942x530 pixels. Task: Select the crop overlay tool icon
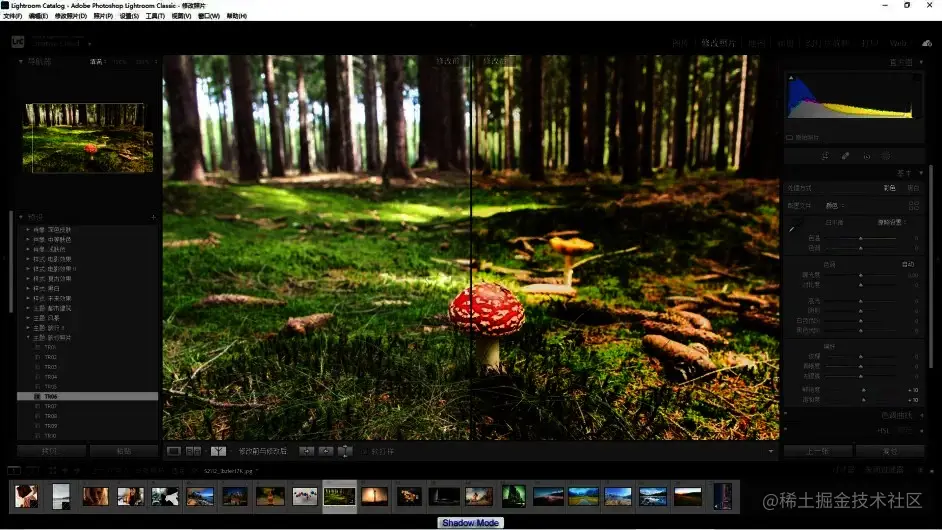point(825,156)
